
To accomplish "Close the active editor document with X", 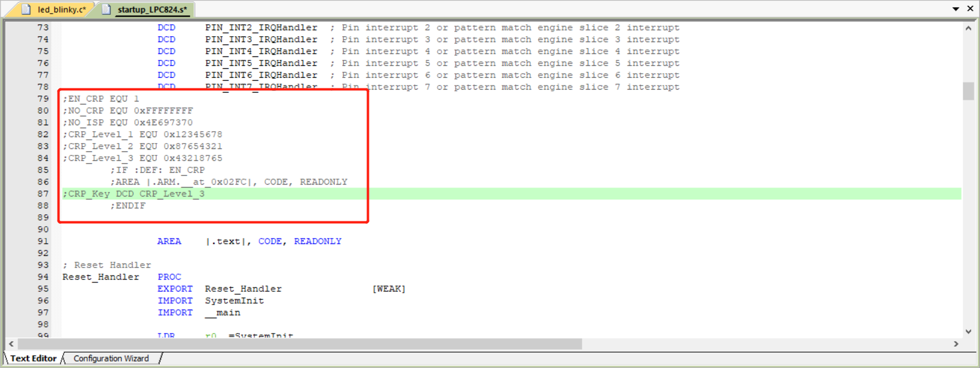I will pos(970,9).
